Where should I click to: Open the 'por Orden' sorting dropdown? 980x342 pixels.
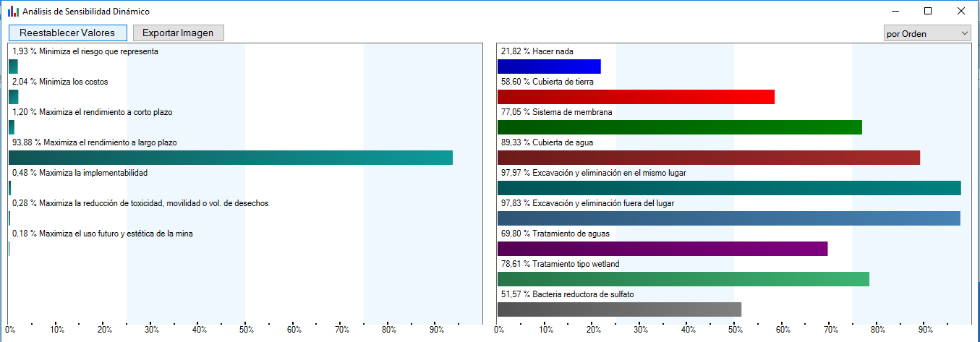[x=927, y=33]
